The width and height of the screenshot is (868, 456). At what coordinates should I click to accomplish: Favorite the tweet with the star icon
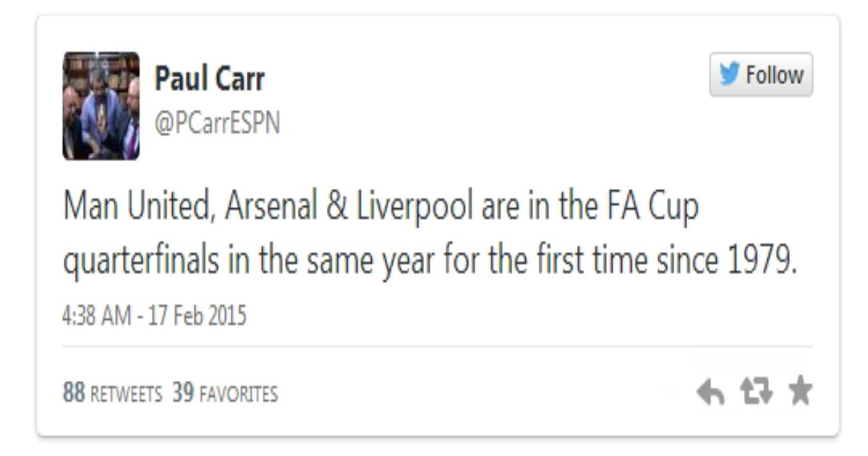pos(799,393)
